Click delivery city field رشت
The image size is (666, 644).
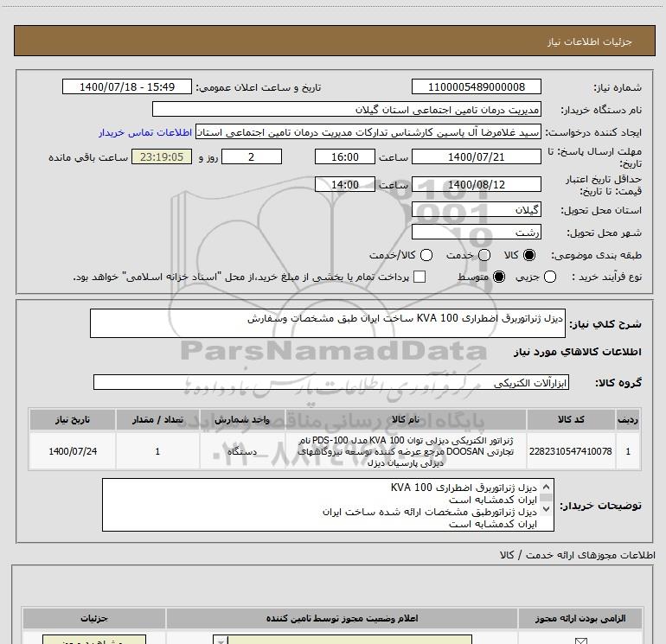(476, 233)
